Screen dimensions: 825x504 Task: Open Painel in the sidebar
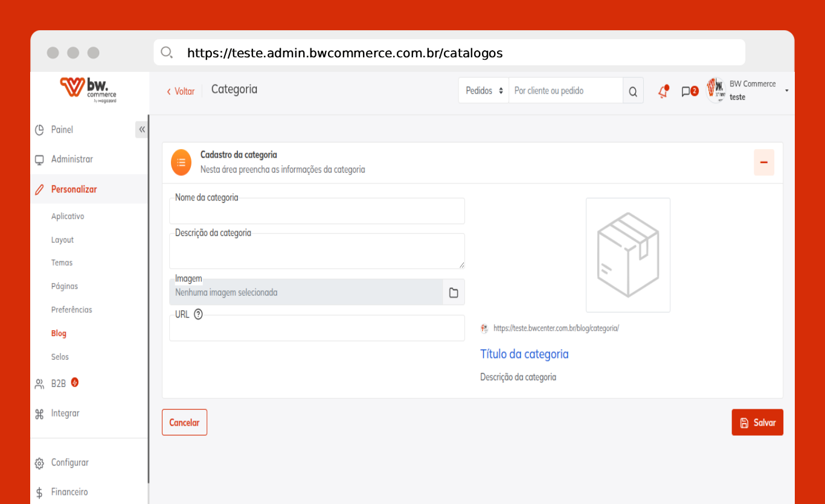pos(62,130)
